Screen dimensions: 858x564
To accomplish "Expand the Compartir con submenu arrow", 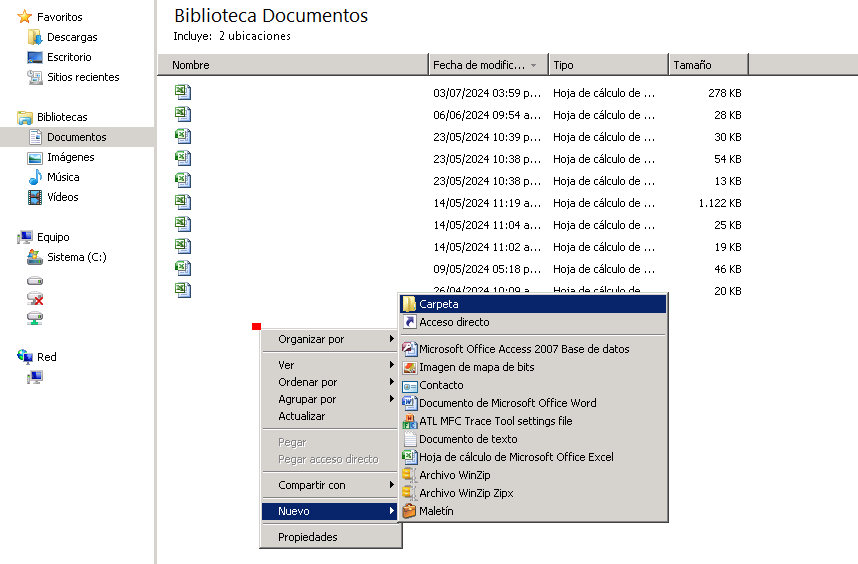I will point(392,485).
